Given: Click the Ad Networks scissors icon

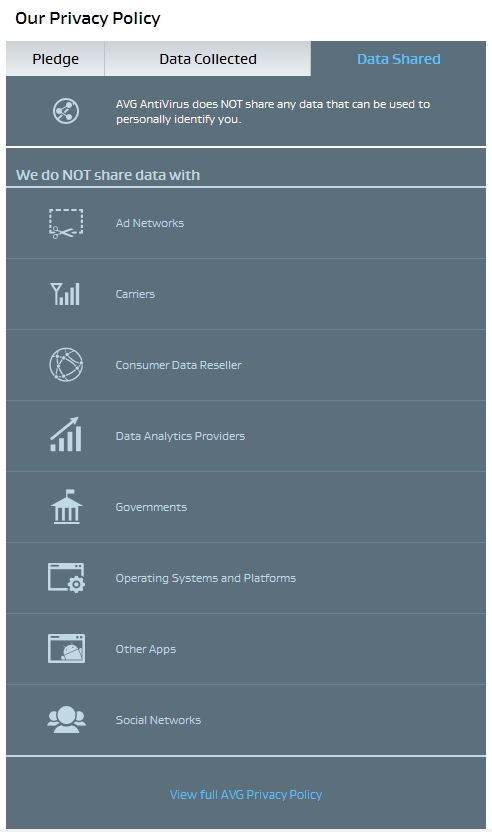Looking at the screenshot, I should pos(66,223).
